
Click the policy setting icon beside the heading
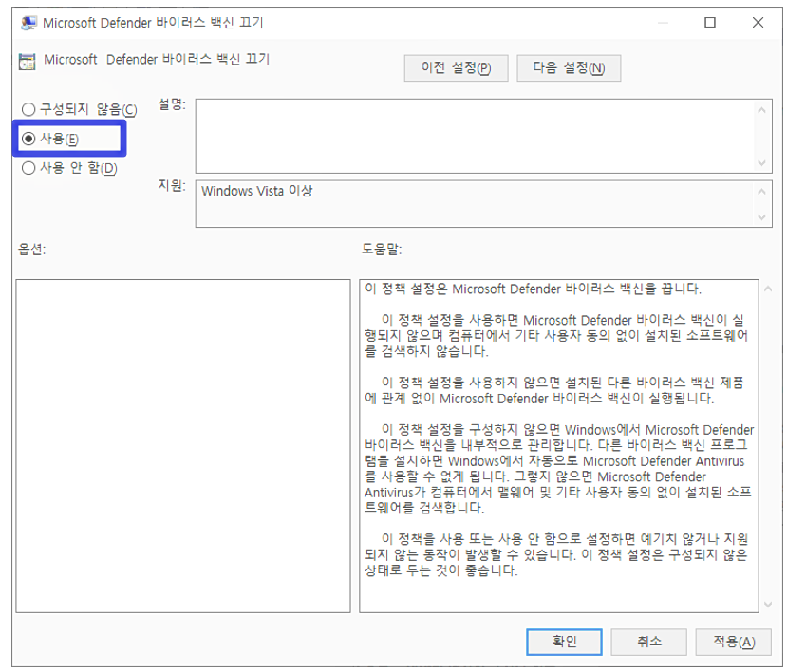coord(28,62)
